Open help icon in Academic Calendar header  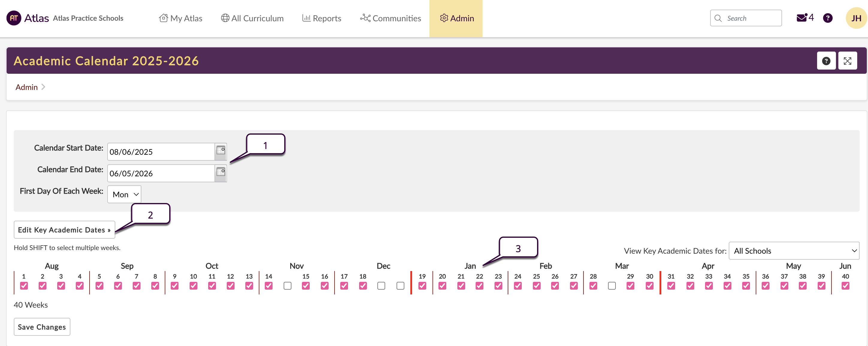pyautogui.click(x=826, y=61)
